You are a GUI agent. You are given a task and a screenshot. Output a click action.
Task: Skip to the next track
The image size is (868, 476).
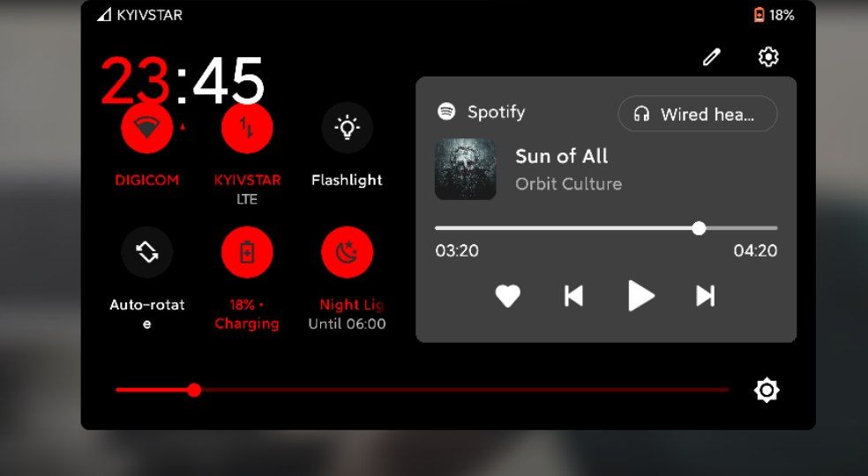[705, 295]
